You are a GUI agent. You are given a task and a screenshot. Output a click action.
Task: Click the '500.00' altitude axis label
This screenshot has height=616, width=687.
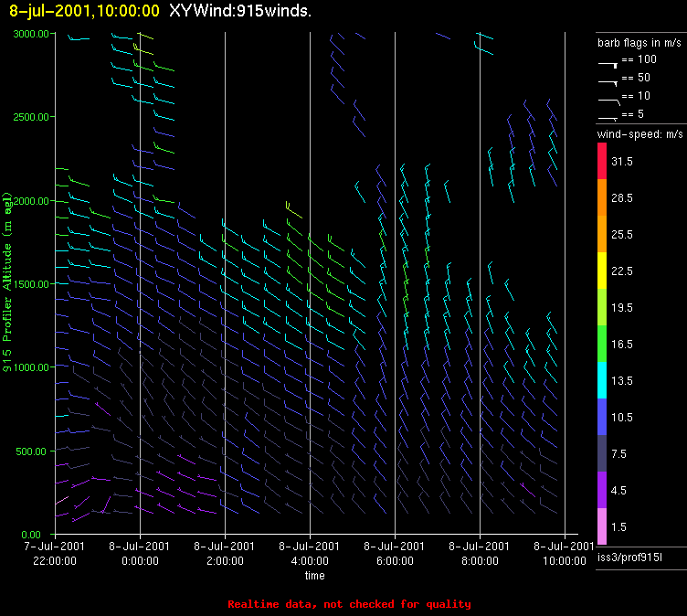[31, 451]
